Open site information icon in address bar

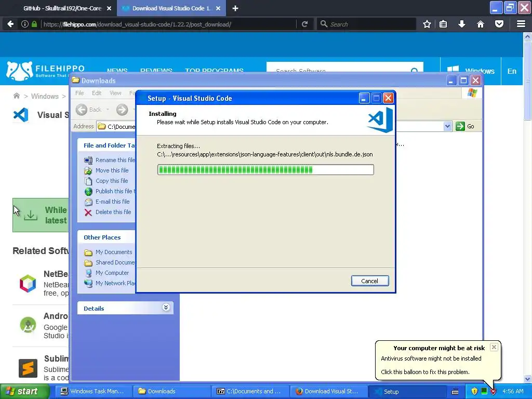coord(25,24)
